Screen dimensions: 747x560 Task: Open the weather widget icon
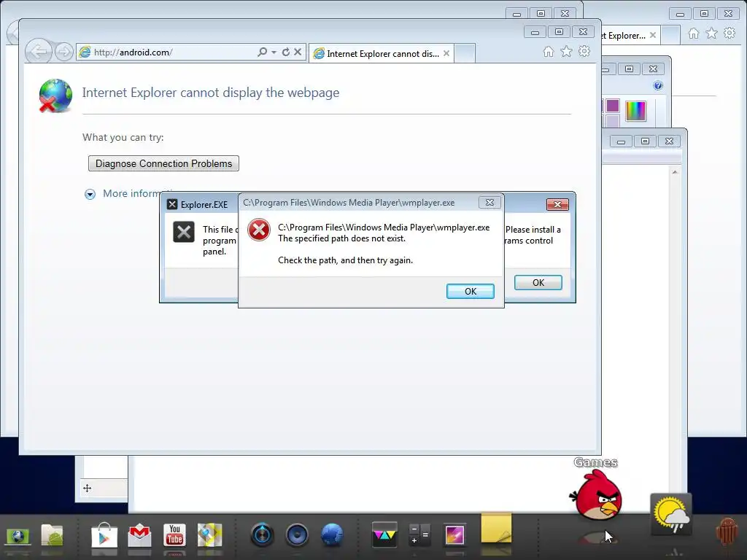[x=671, y=514]
